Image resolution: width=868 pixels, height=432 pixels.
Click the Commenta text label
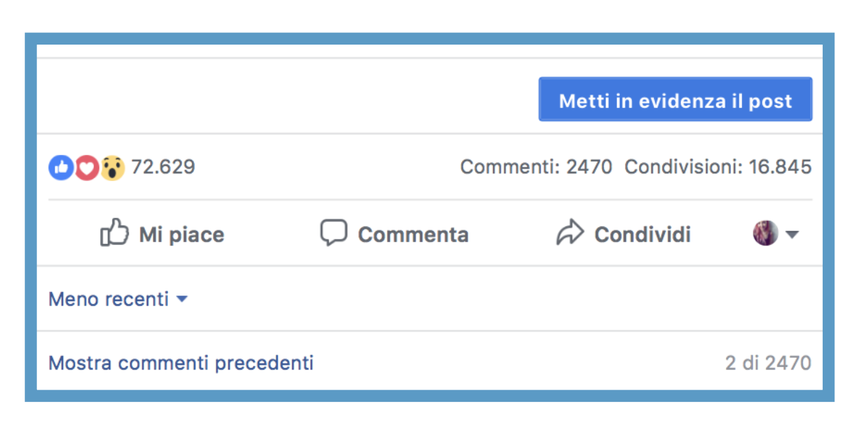[x=413, y=235]
